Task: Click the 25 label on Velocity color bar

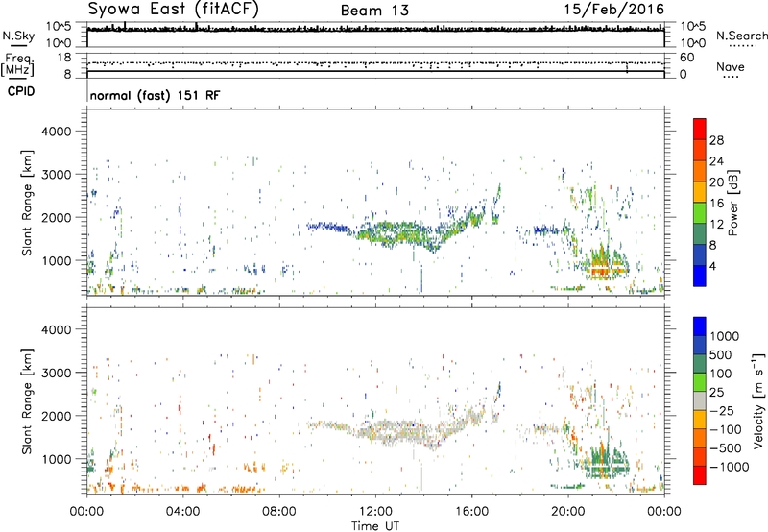Action: (x=717, y=393)
